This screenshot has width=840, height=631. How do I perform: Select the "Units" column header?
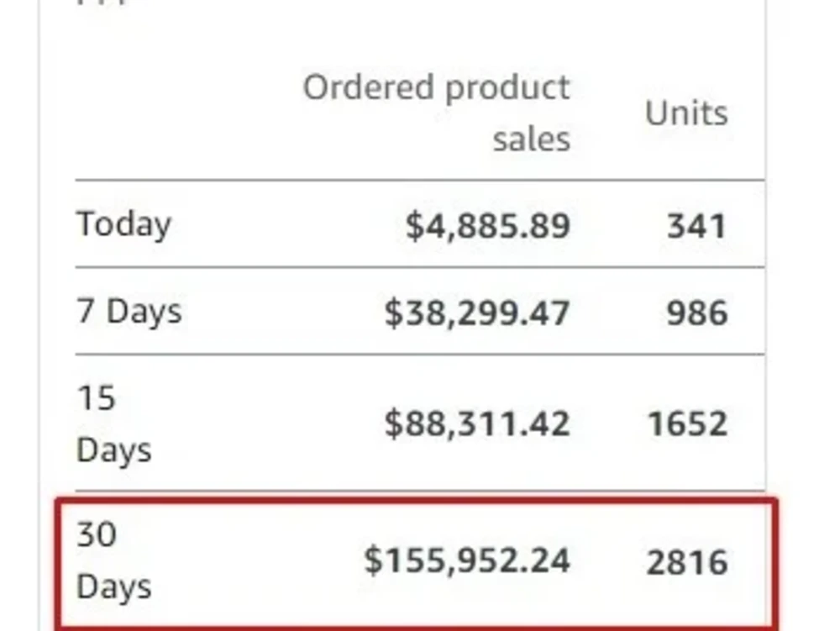686,113
